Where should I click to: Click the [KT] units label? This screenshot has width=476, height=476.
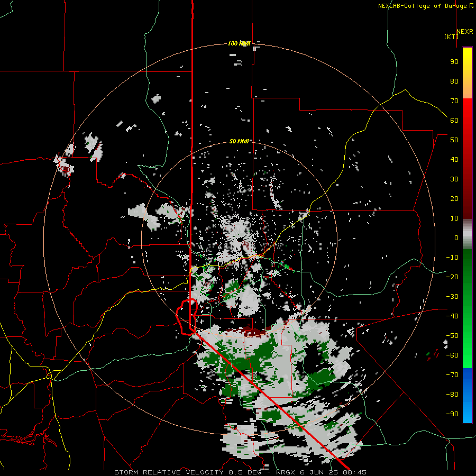tap(451, 36)
